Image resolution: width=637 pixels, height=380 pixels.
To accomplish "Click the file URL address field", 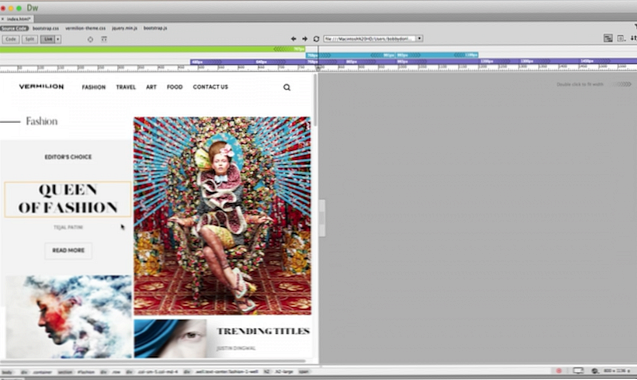I will tap(370, 38).
